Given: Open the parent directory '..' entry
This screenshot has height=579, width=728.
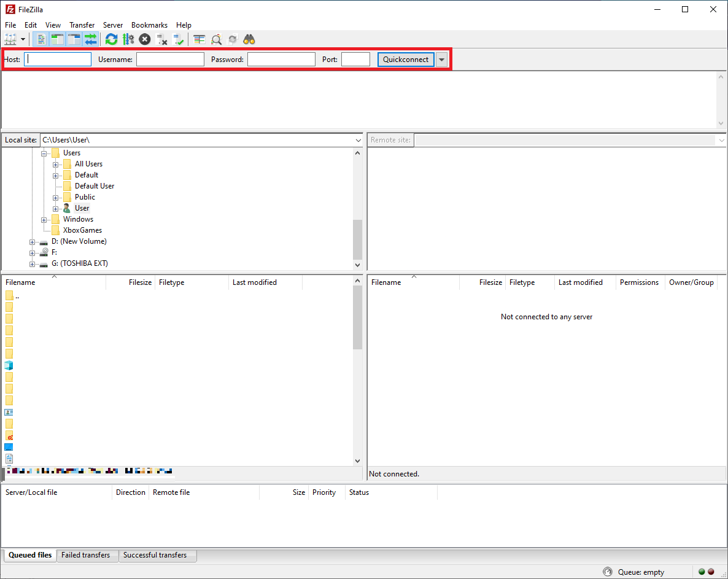Looking at the screenshot, I should click(12, 296).
